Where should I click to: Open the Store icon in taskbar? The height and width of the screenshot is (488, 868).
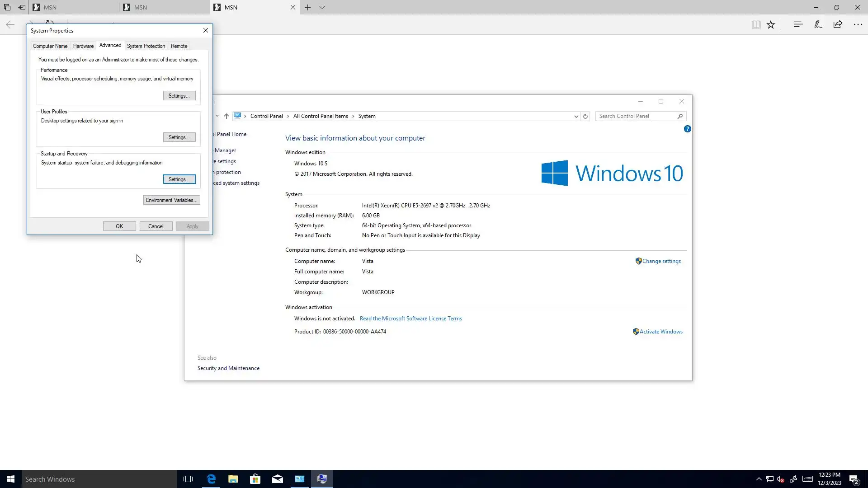[x=255, y=479]
